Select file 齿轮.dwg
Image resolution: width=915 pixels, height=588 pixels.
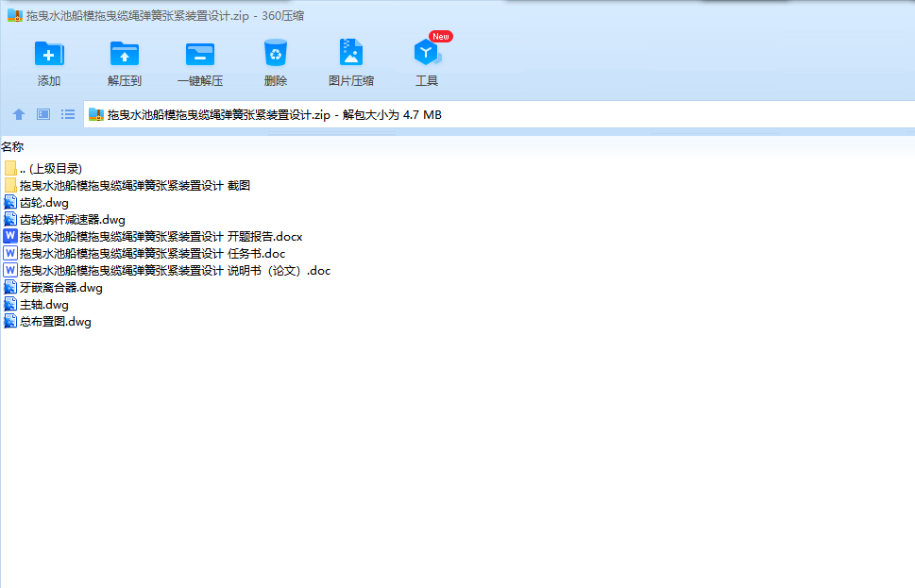click(36, 202)
